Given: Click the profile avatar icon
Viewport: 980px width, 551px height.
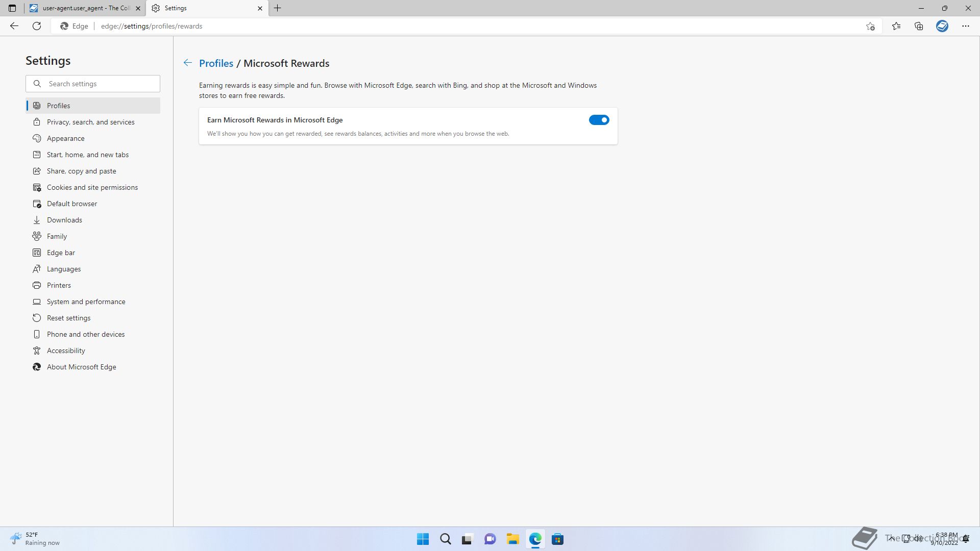Looking at the screenshot, I should point(942,26).
